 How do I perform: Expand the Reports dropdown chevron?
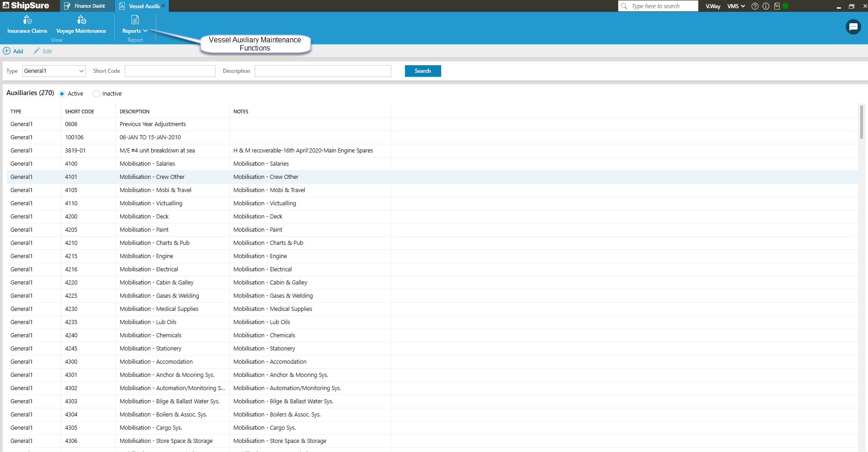point(145,31)
